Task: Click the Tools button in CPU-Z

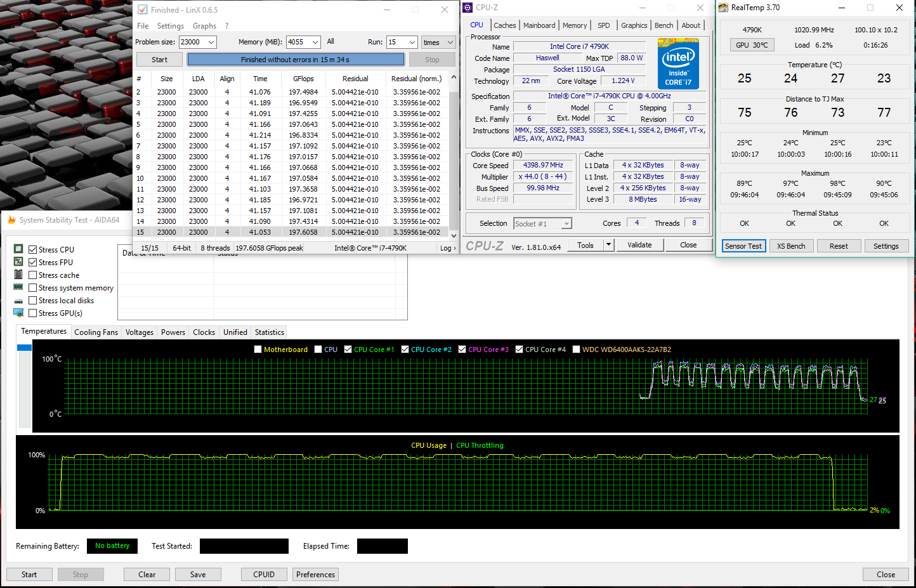Action: pos(586,245)
